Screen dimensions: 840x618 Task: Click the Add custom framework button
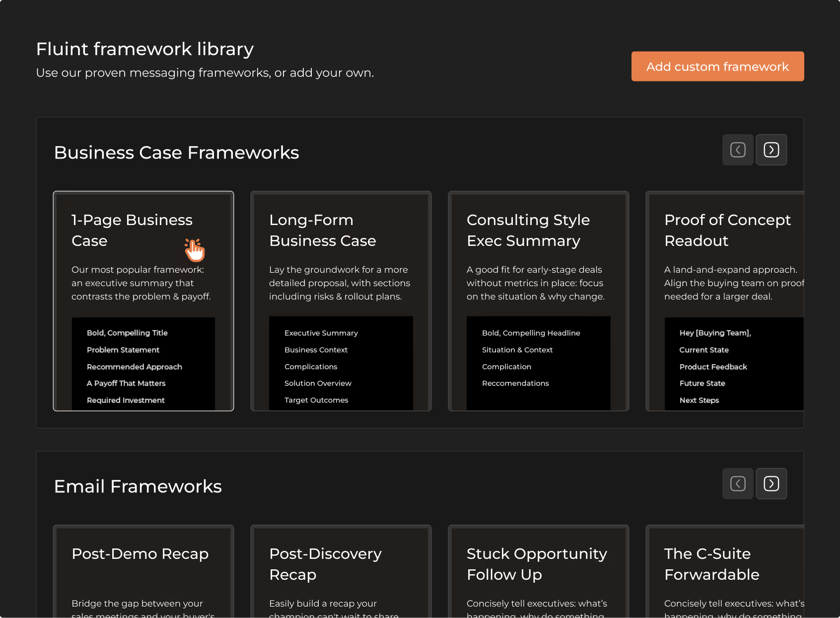(717, 66)
